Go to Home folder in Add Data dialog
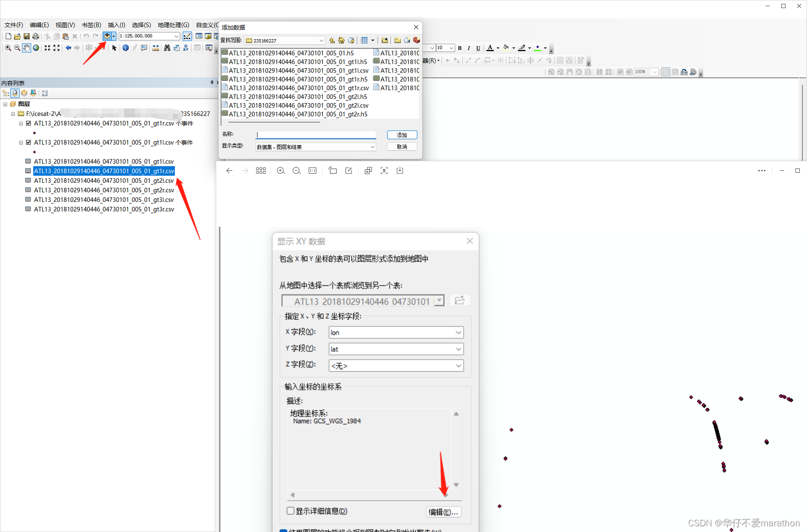807x532 pixels. click(x=341, y=40)
